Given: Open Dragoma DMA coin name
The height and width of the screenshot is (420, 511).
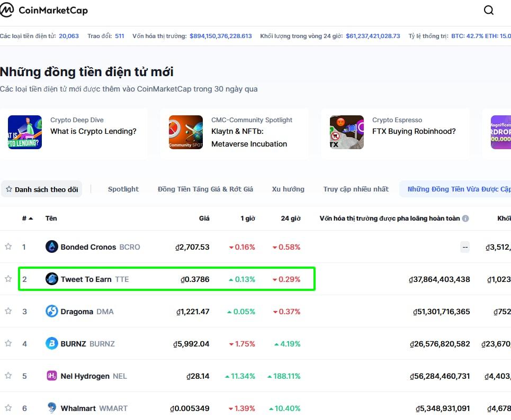Looking at the screenshot, I should tap(87, 311).
